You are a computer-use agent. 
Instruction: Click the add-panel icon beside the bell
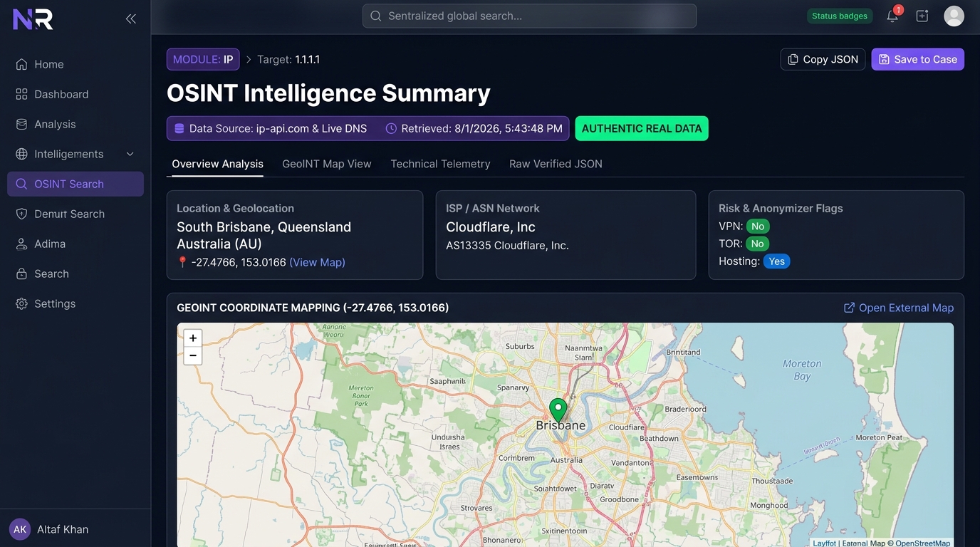(x=922, y=16)
